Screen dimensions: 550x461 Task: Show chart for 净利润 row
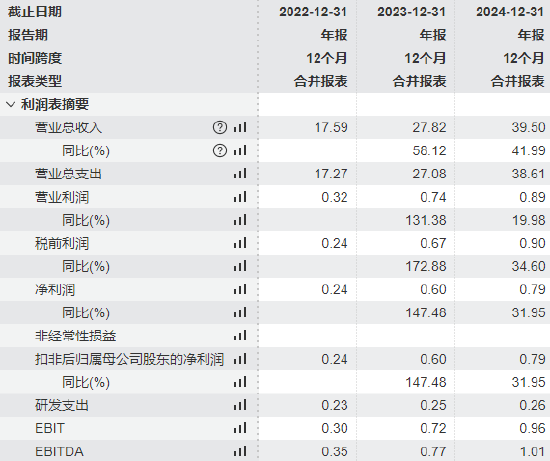pyautogui.click(x=240, y=289)
